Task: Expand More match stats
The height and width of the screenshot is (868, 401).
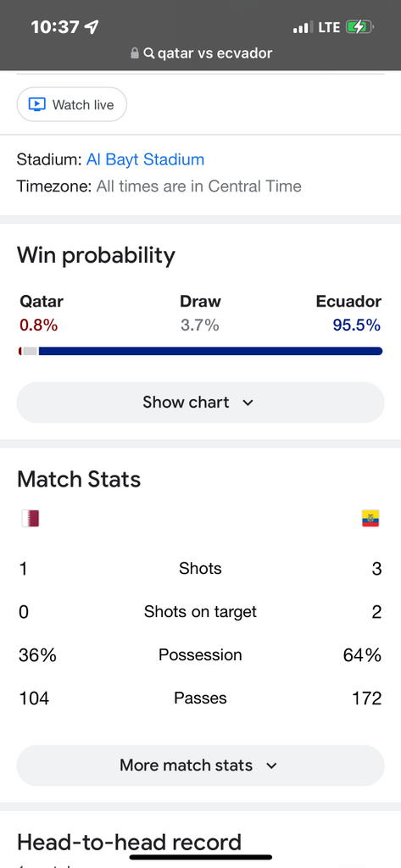Action: click(200, 765)
